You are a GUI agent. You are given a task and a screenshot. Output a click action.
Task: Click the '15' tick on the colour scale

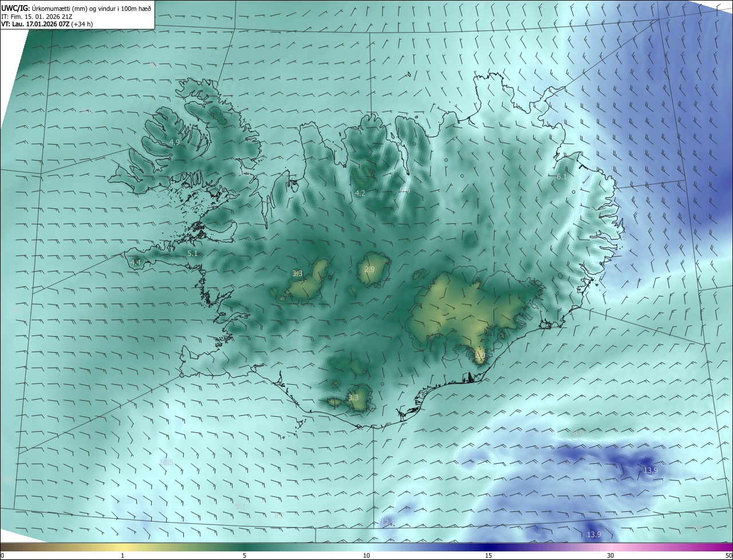[488, 555]
